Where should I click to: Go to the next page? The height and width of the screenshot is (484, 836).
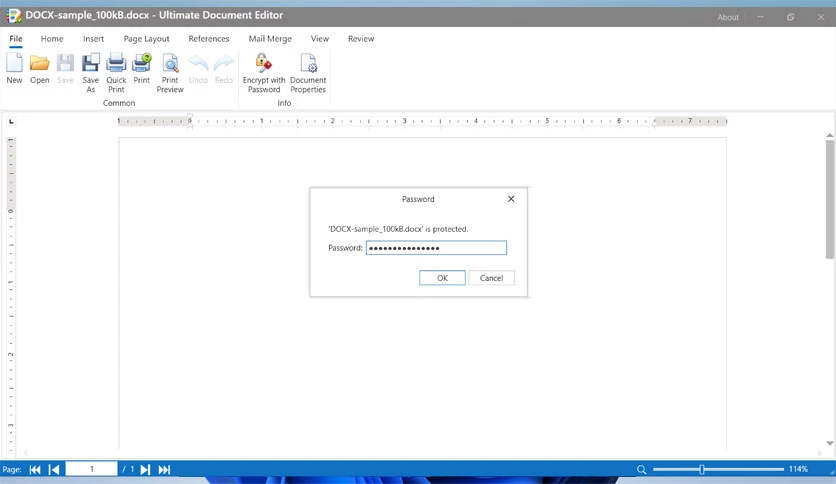coord(145,470)
